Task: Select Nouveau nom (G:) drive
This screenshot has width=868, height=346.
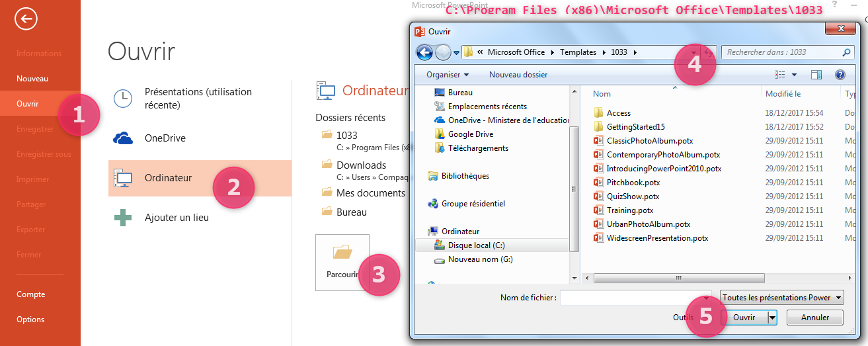Action: coord(480,259)
